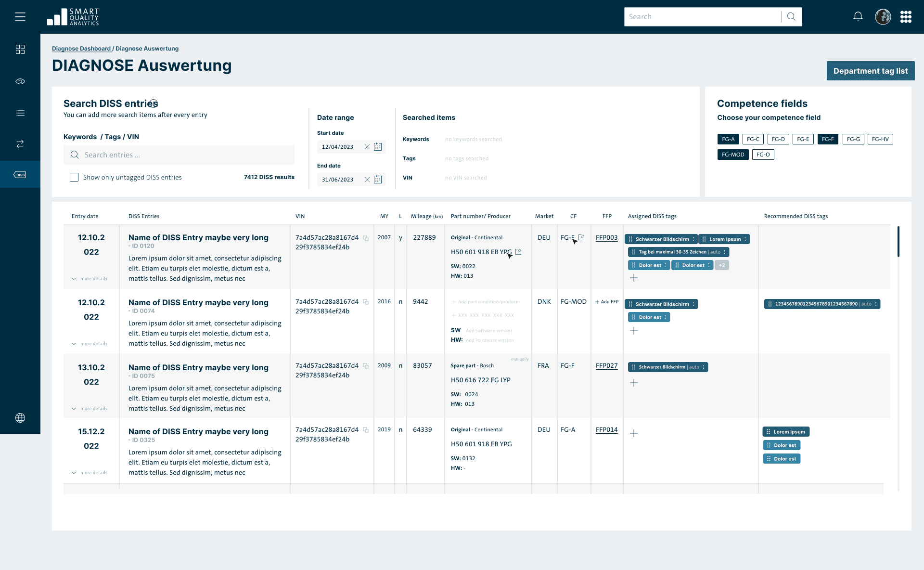Open the Start date calendar picker
The width and height of the screenshot is (924, 570).
pos(378,146)
